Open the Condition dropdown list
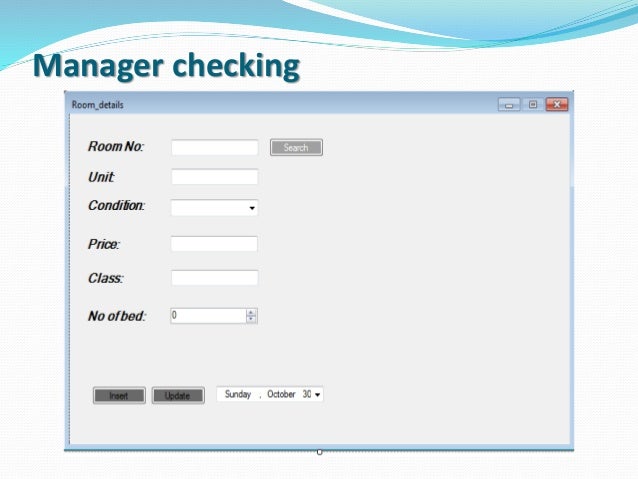Image resolution: width=638 pixels, height=479 pixels. 252,208
